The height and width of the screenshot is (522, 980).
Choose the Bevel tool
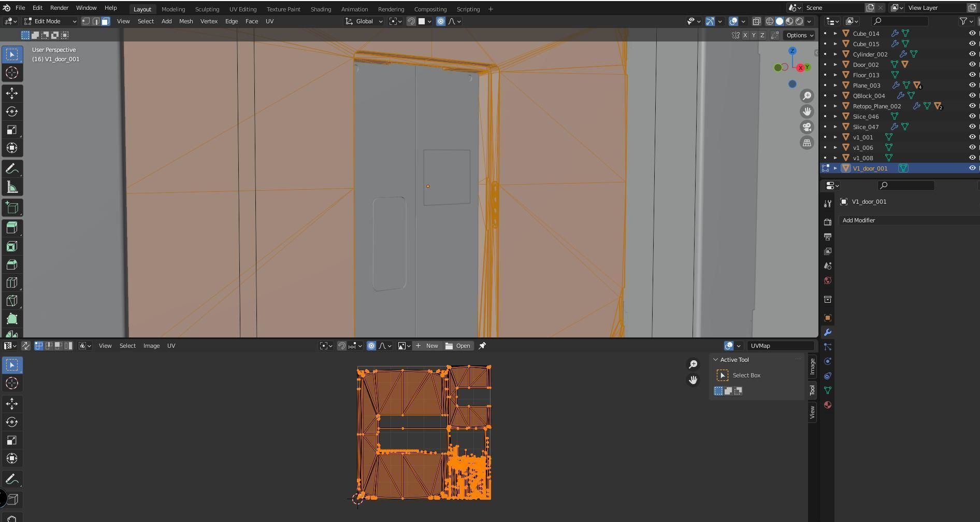12,264
